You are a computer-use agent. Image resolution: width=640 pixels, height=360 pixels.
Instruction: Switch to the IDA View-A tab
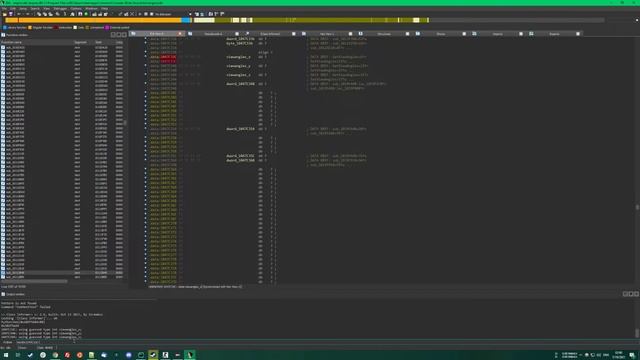point(157,34)
